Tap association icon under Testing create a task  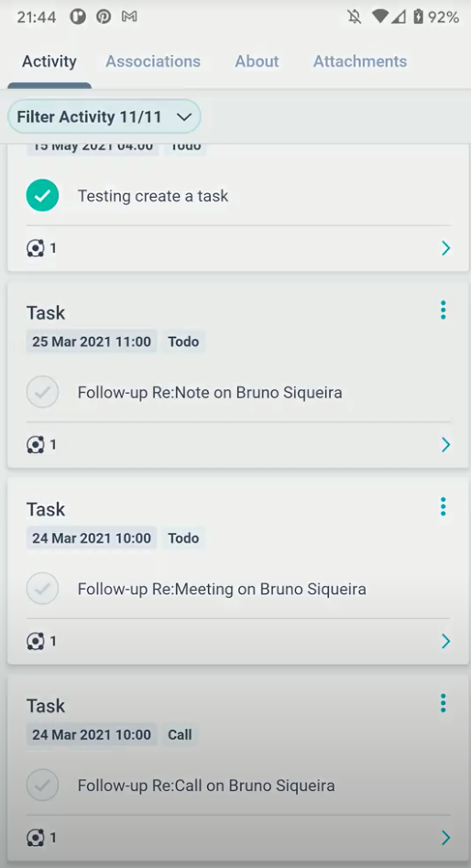[36, 248]
